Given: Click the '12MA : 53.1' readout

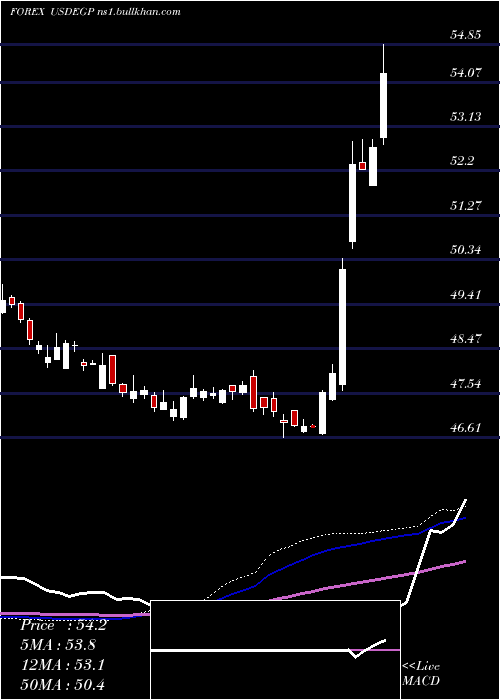Looking at the screenshot, I should point(63,665).
